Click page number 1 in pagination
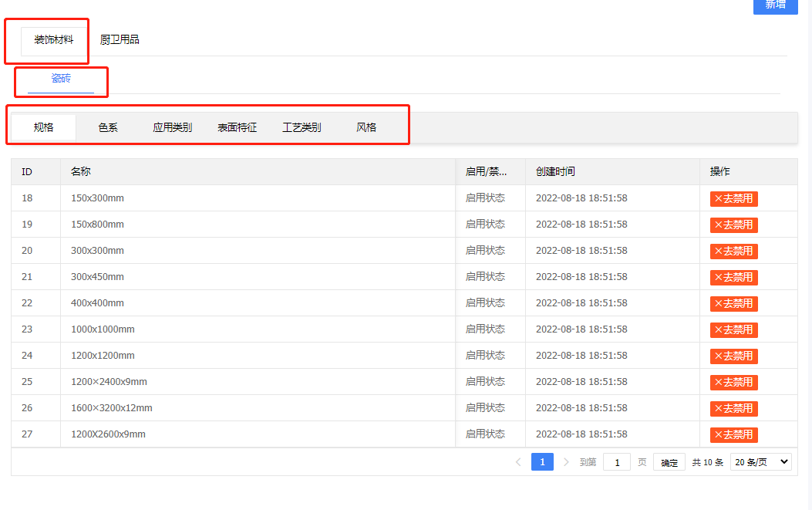The image size is (812, 510). tap(542, 461)
